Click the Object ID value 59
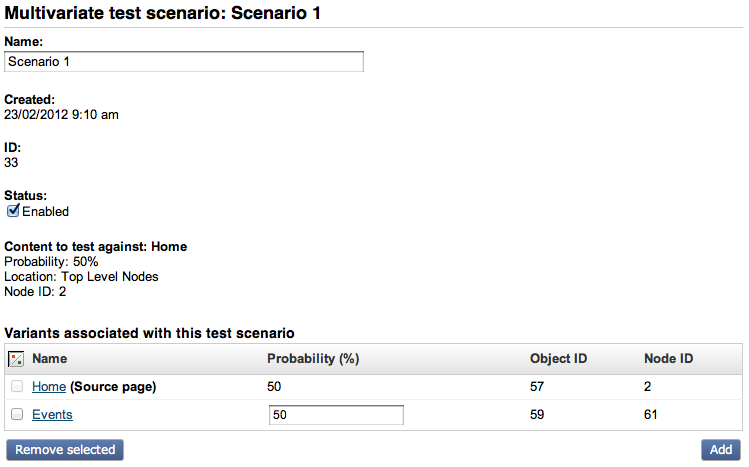 pos(538,414)
